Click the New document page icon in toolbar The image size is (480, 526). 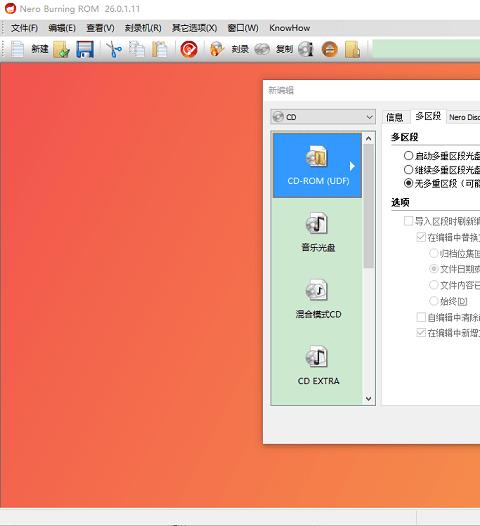17,49
